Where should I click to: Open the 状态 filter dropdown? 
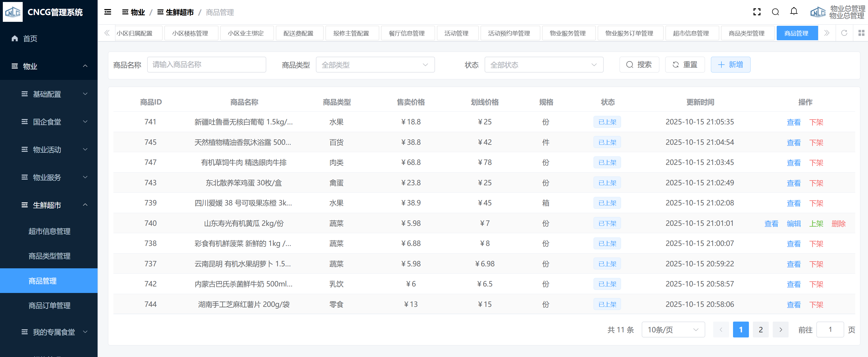click(x=544, y=65)
